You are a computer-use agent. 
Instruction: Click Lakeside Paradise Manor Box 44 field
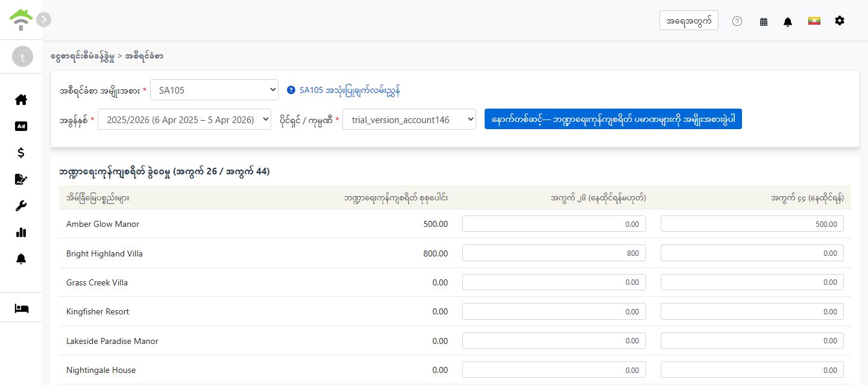click(752, 340)
